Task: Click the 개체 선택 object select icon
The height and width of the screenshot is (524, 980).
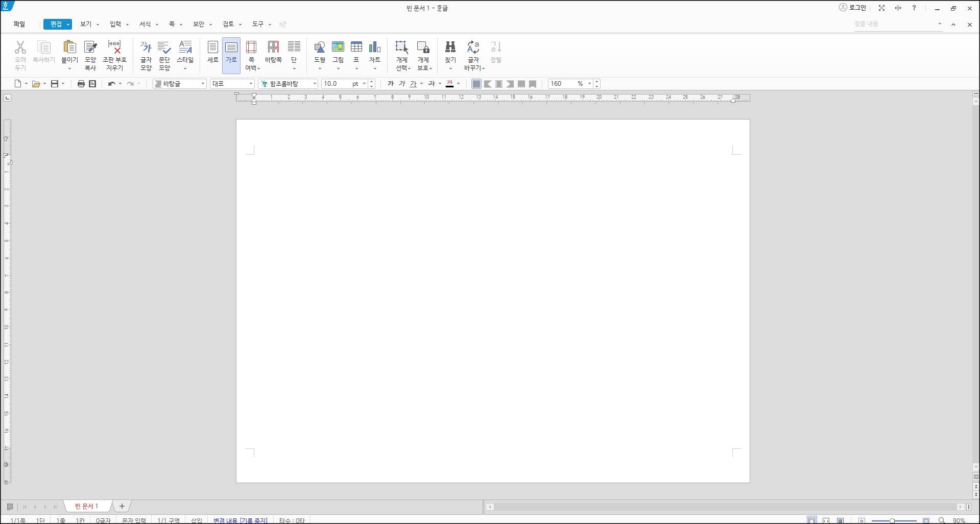Action: click(x=402, y=47)
